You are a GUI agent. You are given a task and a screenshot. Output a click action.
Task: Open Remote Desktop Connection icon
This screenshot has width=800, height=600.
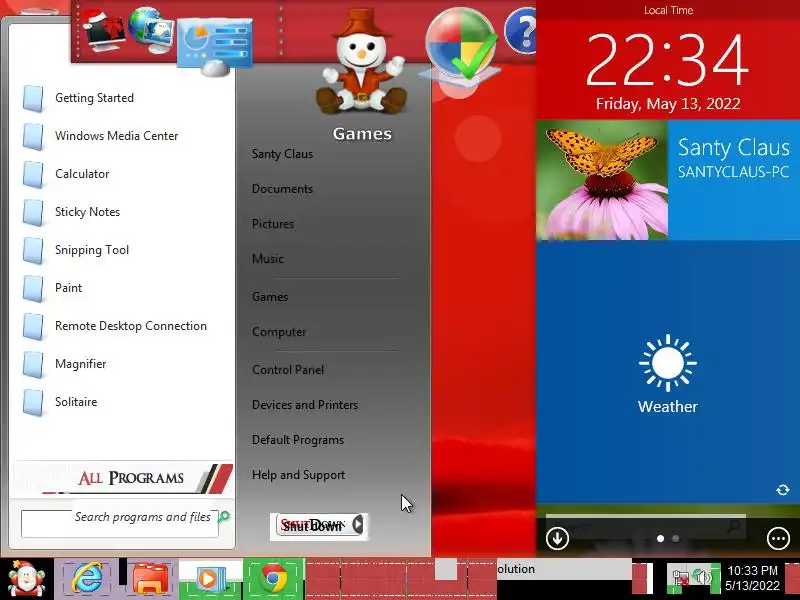click(33, 327)
